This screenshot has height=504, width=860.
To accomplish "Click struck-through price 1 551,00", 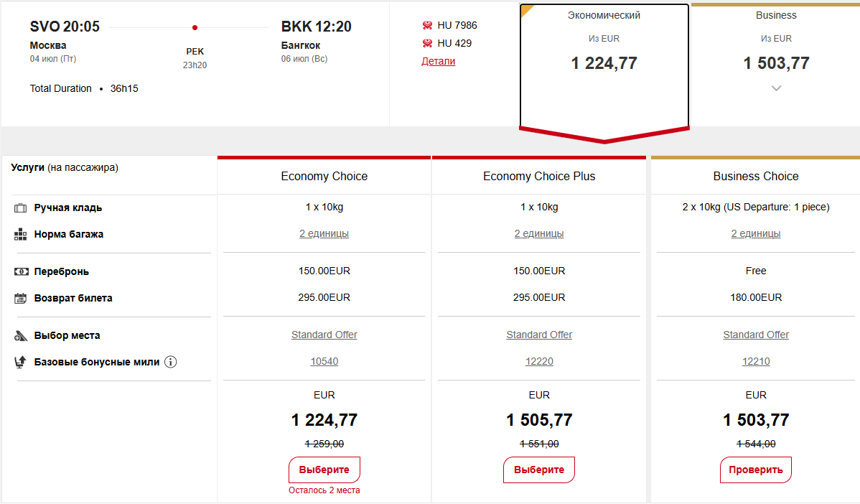I will click(538, 444).
